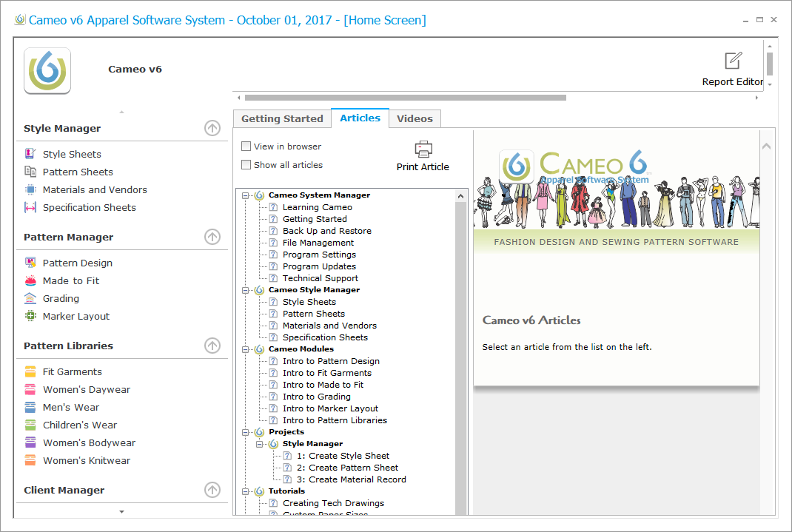Open Intro to Fit Garments article
Viewport: 792px width, 532px height.
327,373
